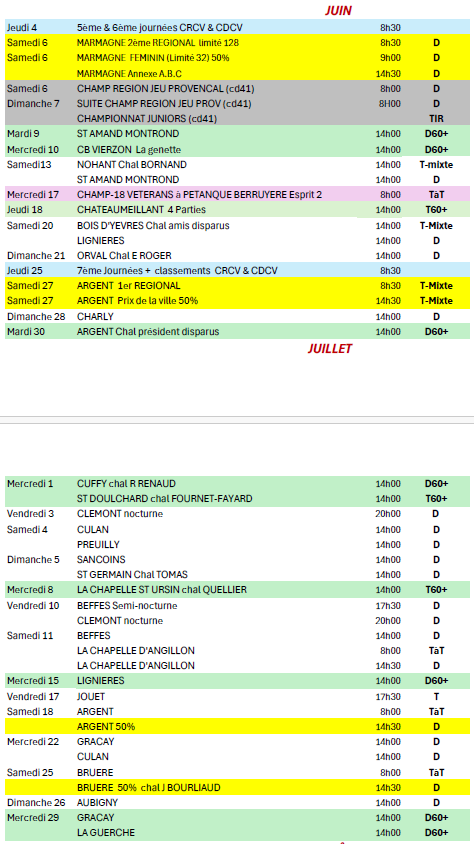Click the 9h00 time cell
The image size is (474, 844).
[391, 58]
